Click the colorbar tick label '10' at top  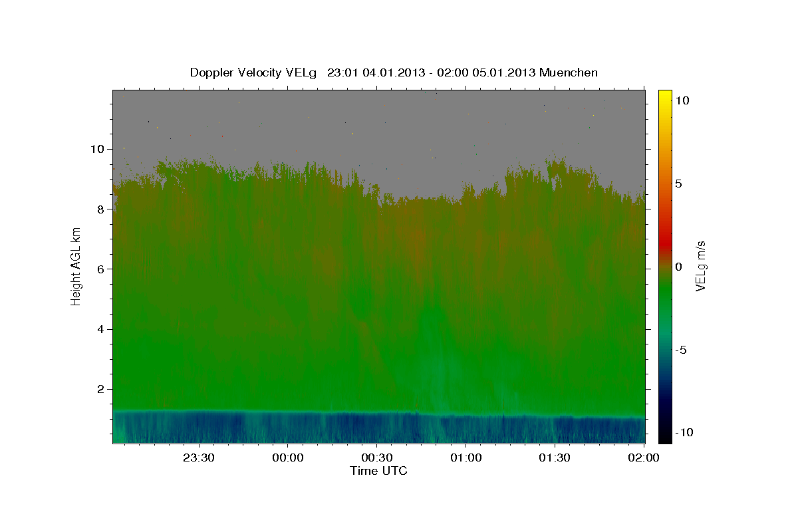(x=682, y=100)
